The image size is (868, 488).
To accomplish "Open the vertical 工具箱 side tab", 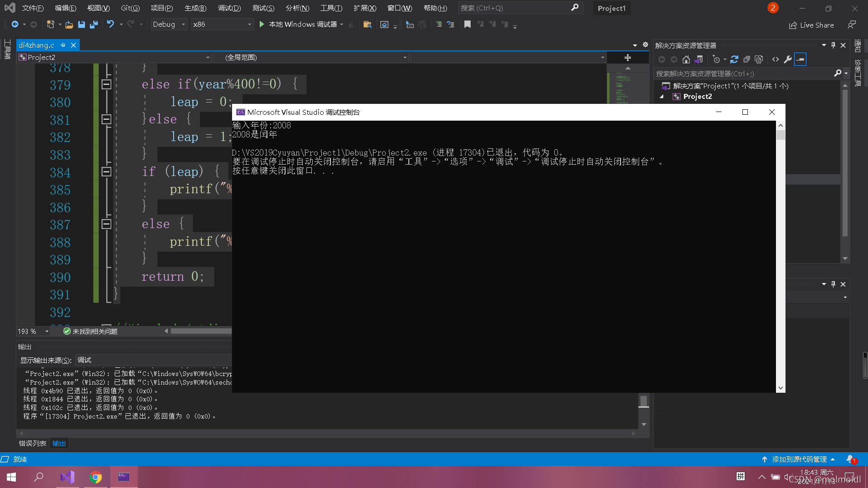I will click(7, 49).
